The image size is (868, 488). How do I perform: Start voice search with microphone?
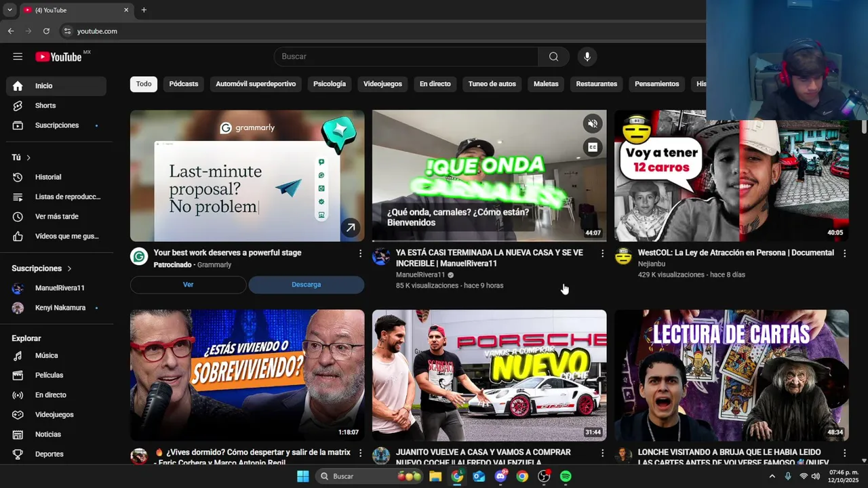pos(587,57)
